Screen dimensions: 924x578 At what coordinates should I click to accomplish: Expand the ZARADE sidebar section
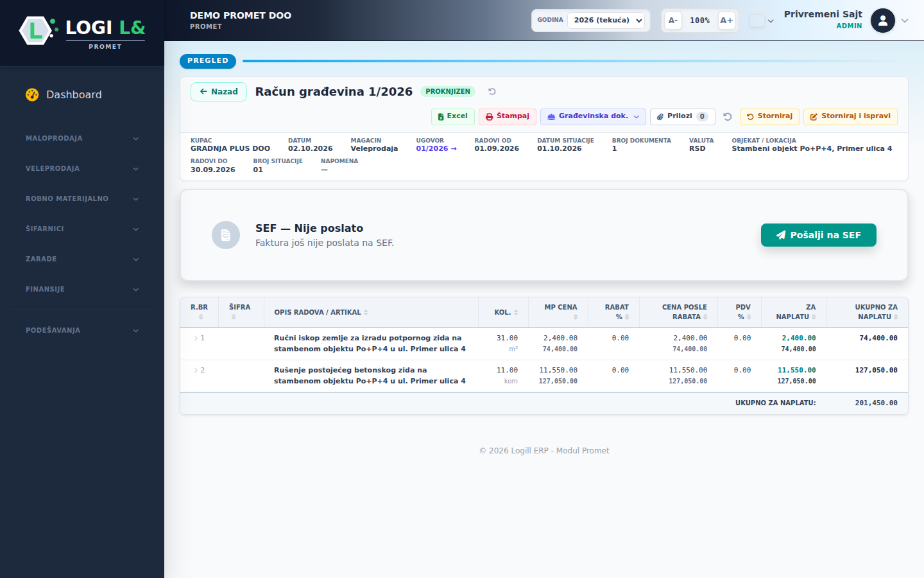(x=82, y=259)
